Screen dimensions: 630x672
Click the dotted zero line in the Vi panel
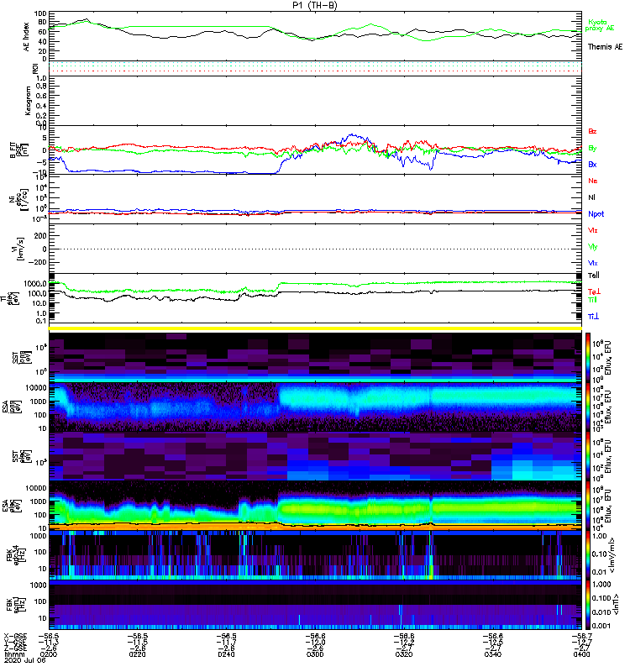coord(316,249)
